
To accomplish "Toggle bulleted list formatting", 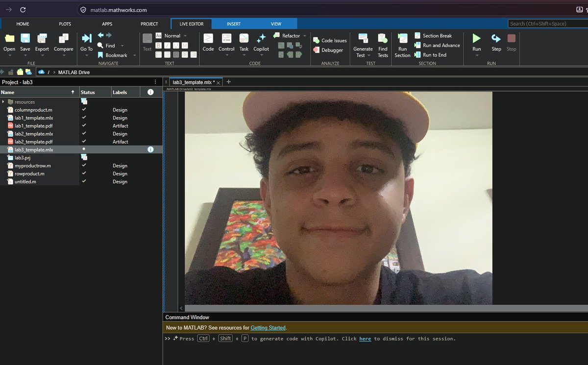I will coord(159,55).
